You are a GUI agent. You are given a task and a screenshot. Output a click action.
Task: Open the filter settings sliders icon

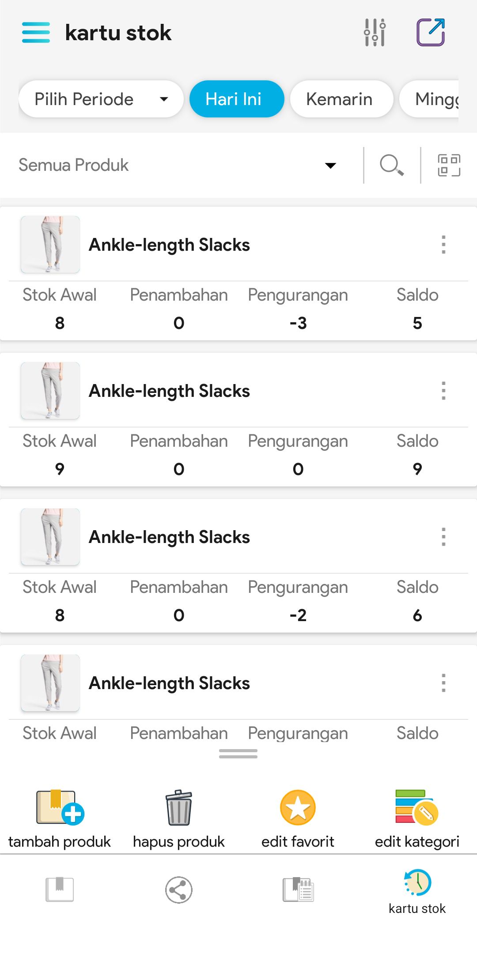click(x=375, y=33)
